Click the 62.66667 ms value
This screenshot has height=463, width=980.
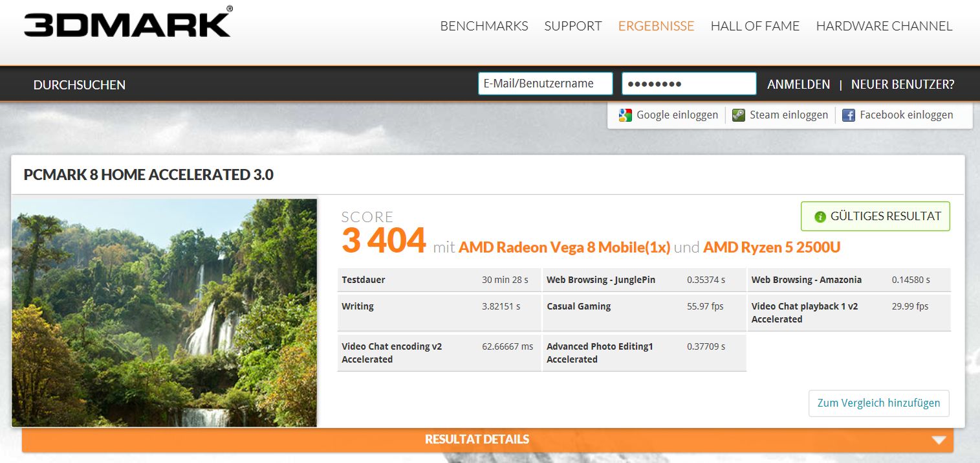(508, 346)
